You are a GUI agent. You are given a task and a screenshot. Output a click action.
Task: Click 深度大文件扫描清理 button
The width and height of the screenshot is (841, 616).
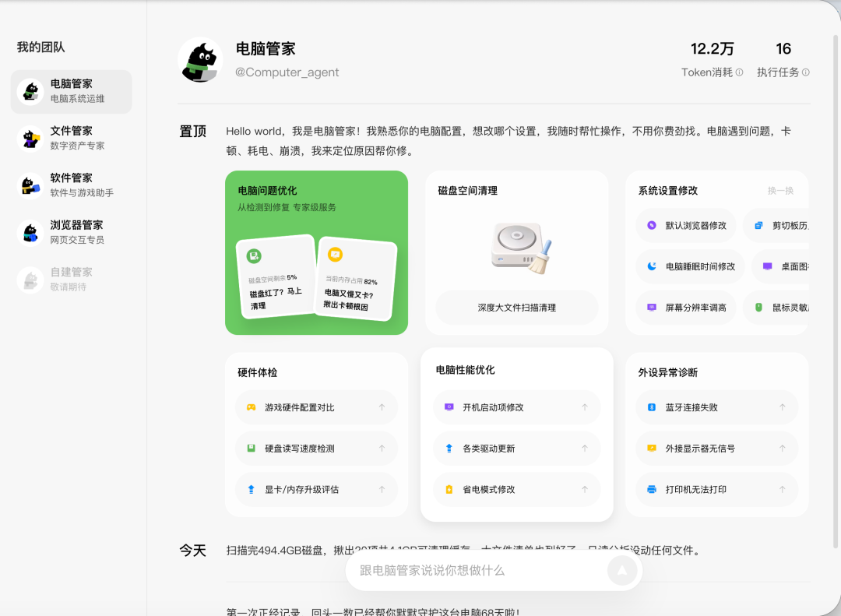click(x=516, y=308)
